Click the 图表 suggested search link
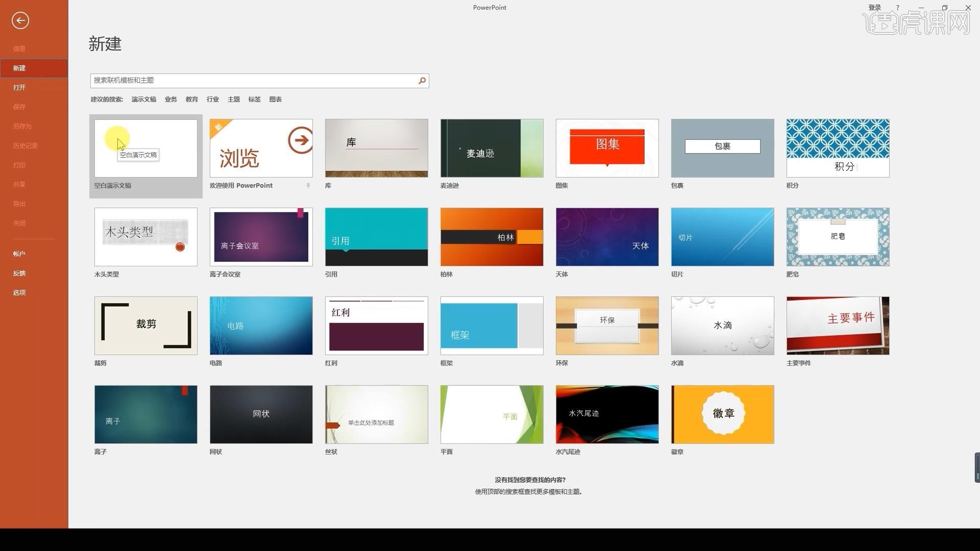Image resolution: width=980 pixels, height=551 pixels. point(275,99)
